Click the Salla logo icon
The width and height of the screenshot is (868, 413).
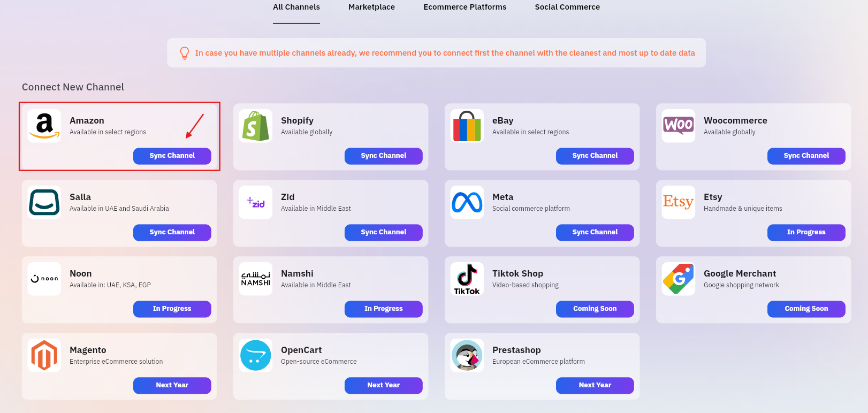pos(44,202)
